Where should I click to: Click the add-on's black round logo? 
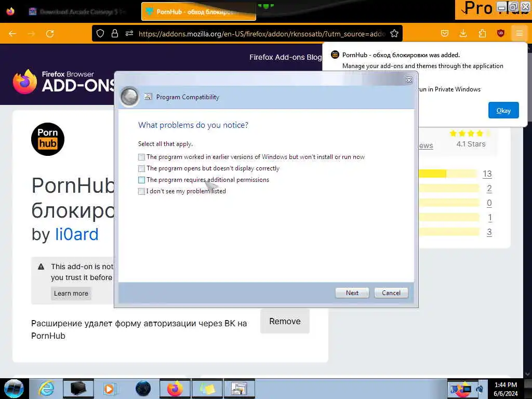48,139
